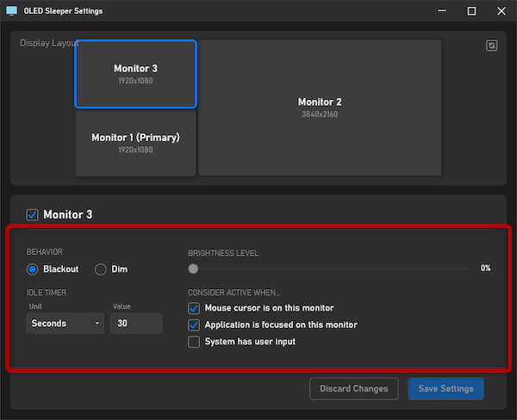Click the Discard Changes button
Image resolution: width=517 pixels, height=420 pixels.
coord(353,389)
